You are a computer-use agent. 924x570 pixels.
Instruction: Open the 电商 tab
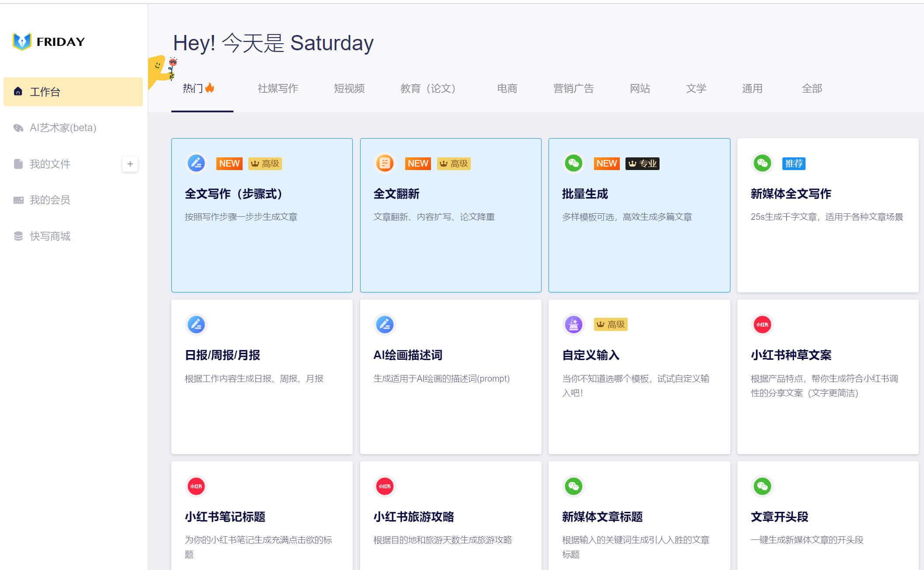(x=507, y=89)
